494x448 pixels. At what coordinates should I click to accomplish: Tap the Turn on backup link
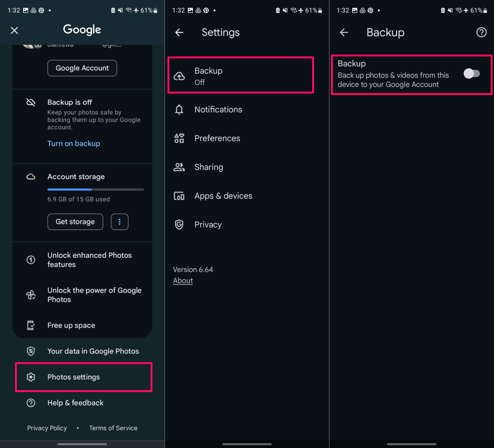[x=74, y=143]
